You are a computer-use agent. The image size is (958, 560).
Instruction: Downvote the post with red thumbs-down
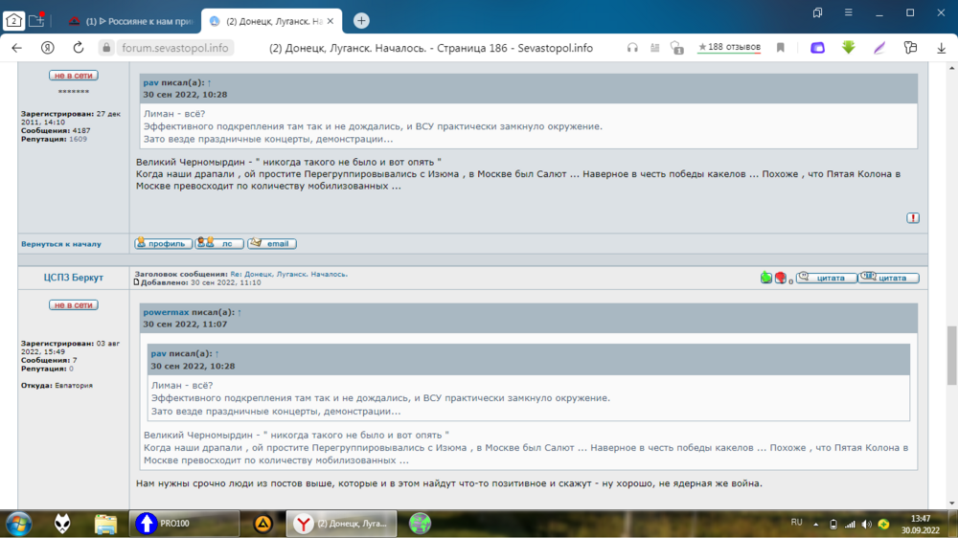tap(780, 278)
